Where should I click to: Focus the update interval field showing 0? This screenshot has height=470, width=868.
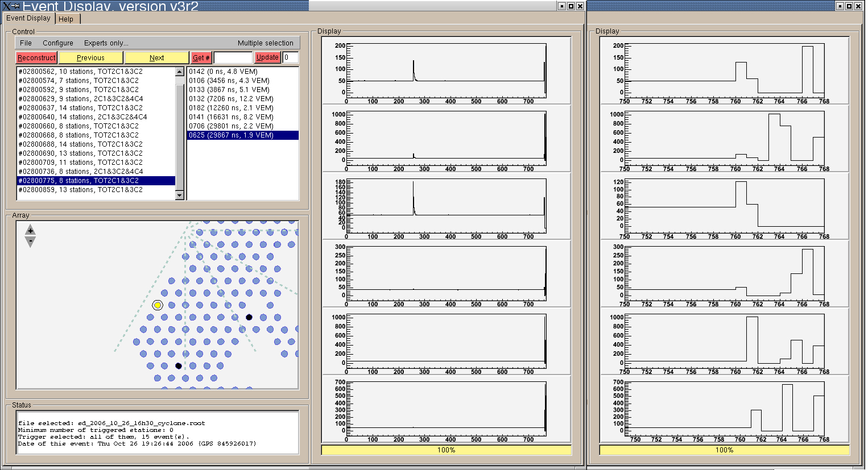(290, 57)
